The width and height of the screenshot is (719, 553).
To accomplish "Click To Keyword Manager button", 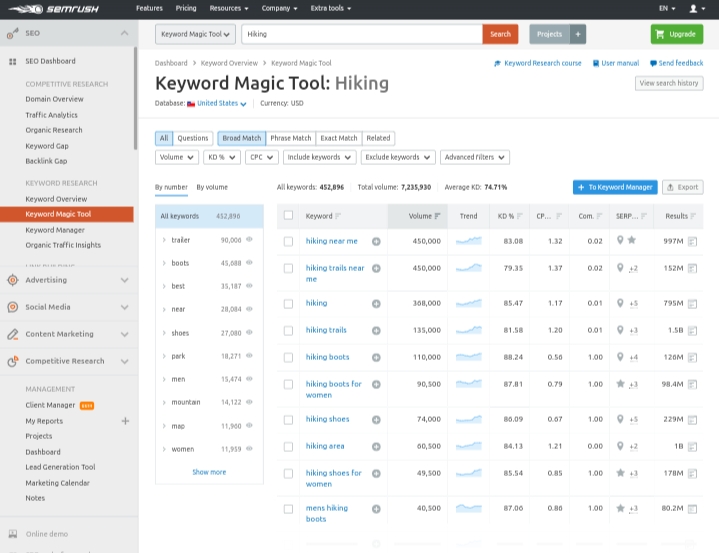I will pyautogui.click(x=615, y=187).
